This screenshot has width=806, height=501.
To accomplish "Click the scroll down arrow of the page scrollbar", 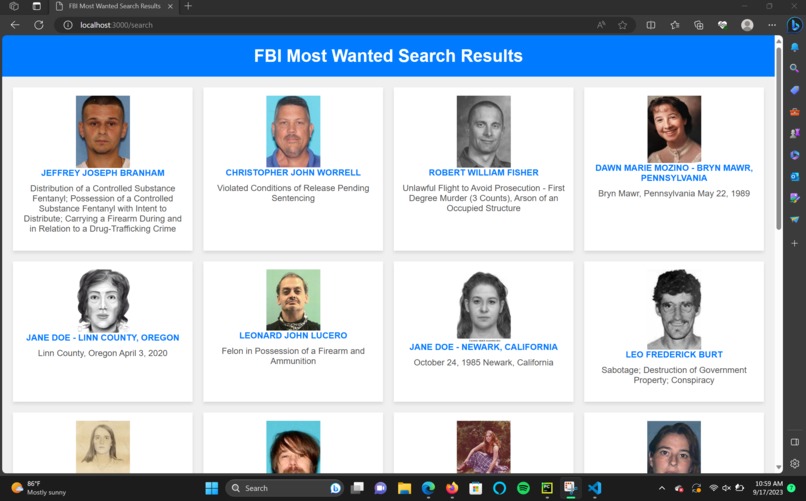I will point(779,467).
